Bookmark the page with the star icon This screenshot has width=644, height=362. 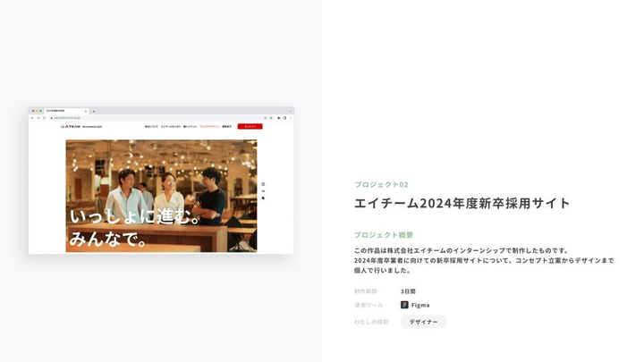(x=271, y=118)
